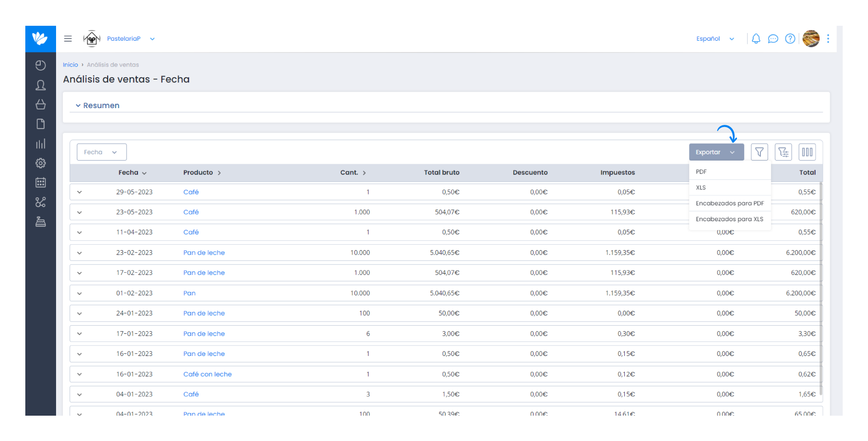The image size is (868, 441).
Task: Click the Exportar button
Action: [x=716, y=152]
